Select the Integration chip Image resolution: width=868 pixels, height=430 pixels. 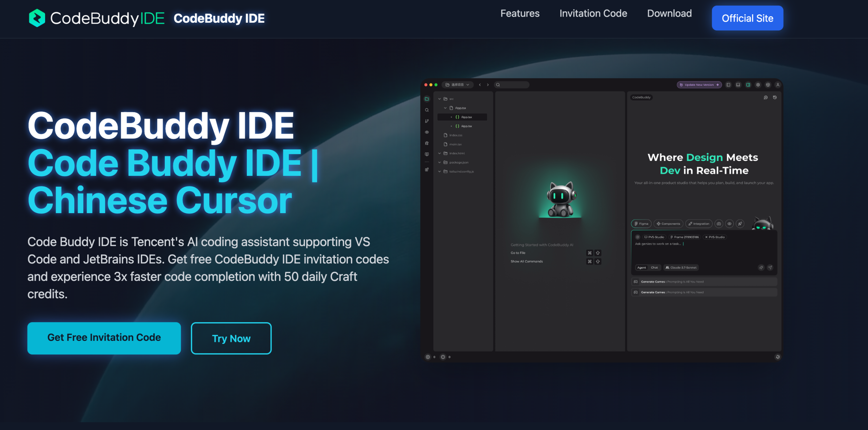[x=699, y=224]
